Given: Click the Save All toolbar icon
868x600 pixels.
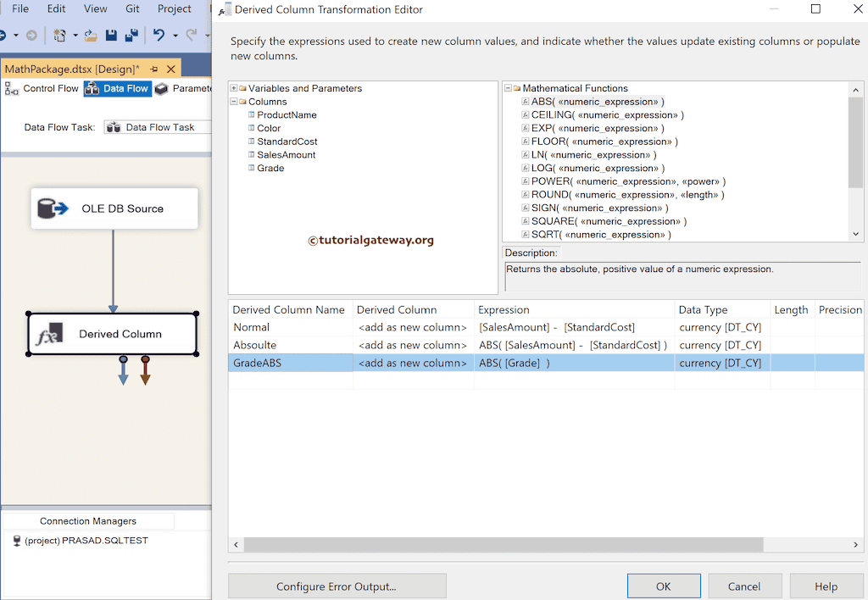Looking at the screenshot, I should pyautogui.click(x=131, y=35).
